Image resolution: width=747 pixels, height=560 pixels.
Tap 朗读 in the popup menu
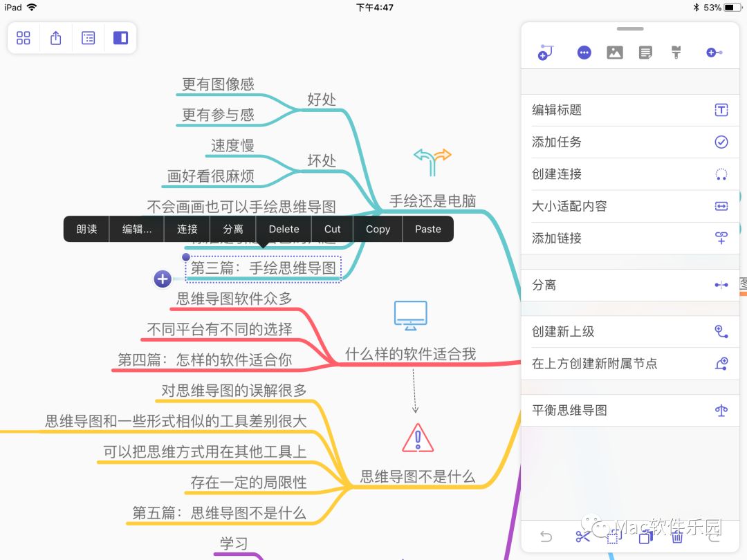[x=86, y=229]
